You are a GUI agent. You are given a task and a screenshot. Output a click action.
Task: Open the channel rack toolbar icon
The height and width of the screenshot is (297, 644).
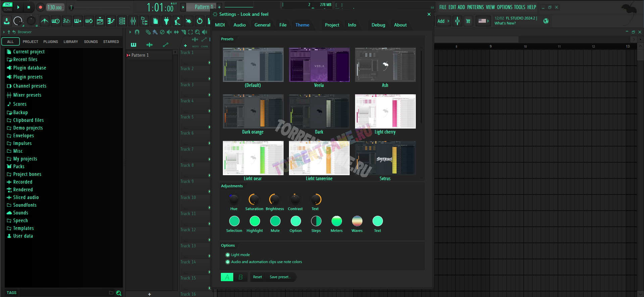point(122,21)
